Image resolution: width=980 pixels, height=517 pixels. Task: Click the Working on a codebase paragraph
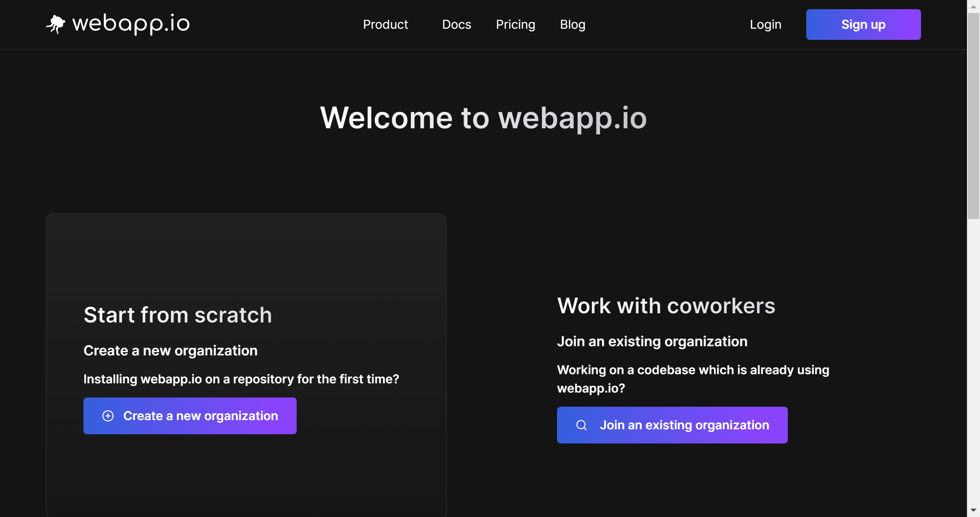click(x=693, y=379)
